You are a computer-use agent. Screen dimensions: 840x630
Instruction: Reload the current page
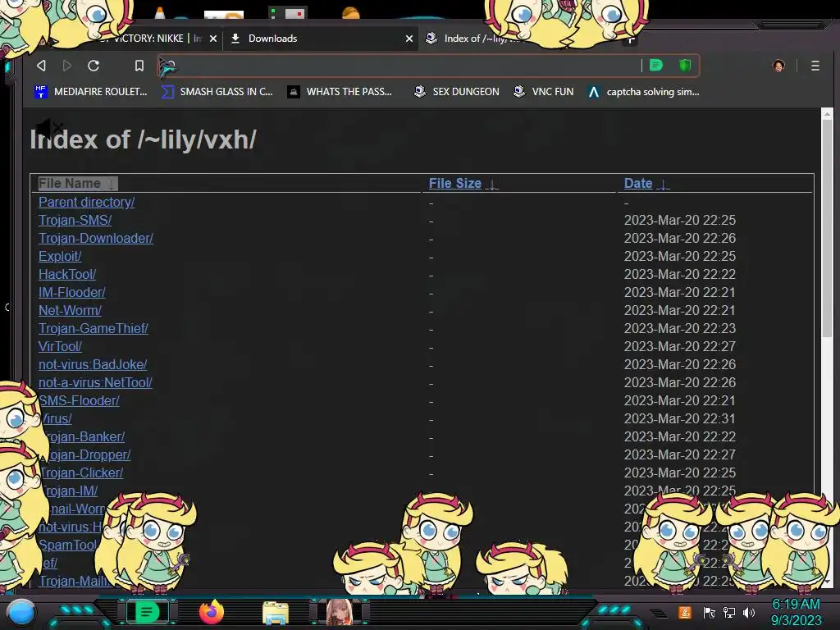94,66
